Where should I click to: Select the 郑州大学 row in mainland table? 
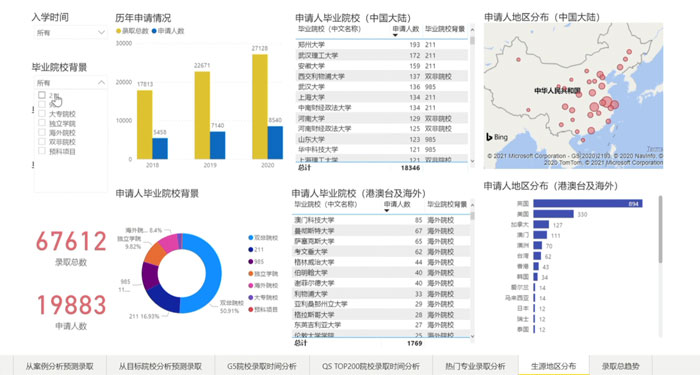pyautogui.click(x=382, y=45)
